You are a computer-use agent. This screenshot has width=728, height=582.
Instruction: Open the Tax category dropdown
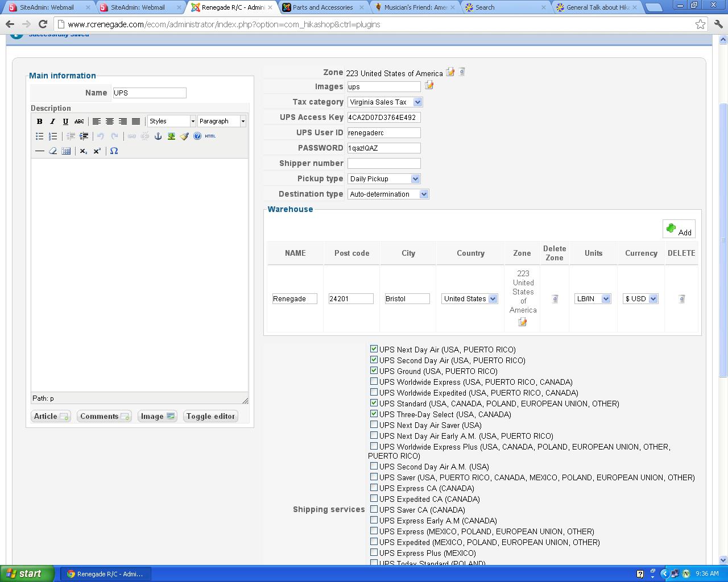pyautogui.click(x=385, y=102)
